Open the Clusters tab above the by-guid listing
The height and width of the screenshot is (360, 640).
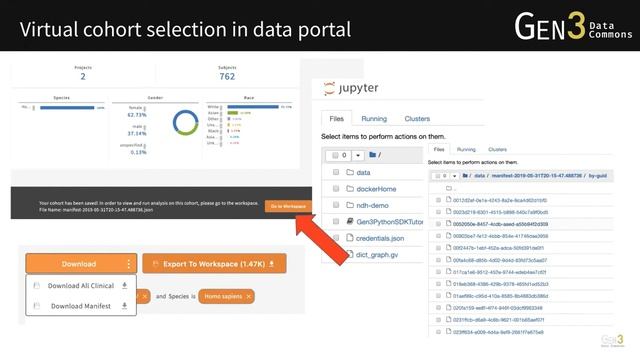coord(497,149)
